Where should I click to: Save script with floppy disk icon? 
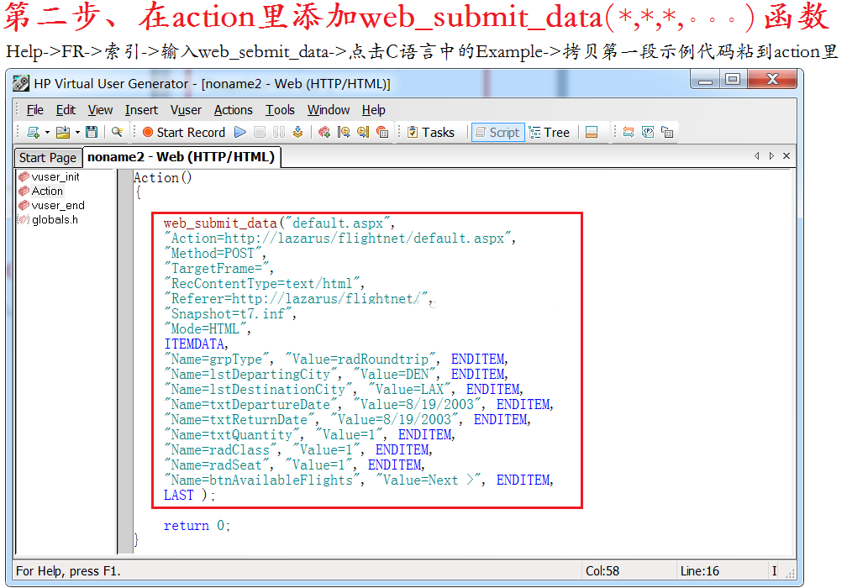point(92,132)
